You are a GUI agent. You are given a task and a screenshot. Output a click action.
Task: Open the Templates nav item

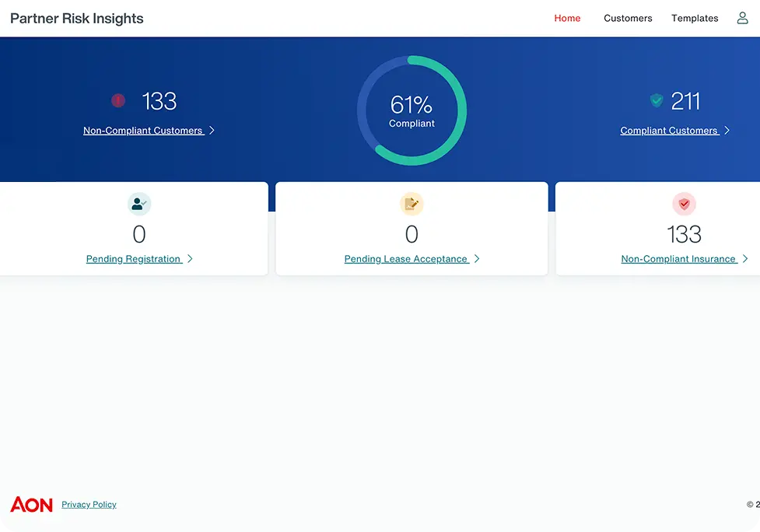695,18
